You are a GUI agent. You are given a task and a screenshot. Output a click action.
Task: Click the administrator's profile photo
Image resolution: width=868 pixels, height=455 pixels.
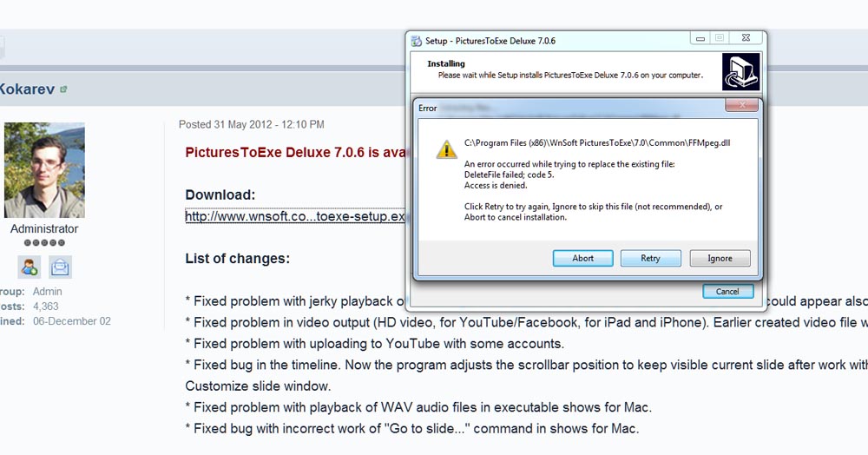click(x=44, y=170)
